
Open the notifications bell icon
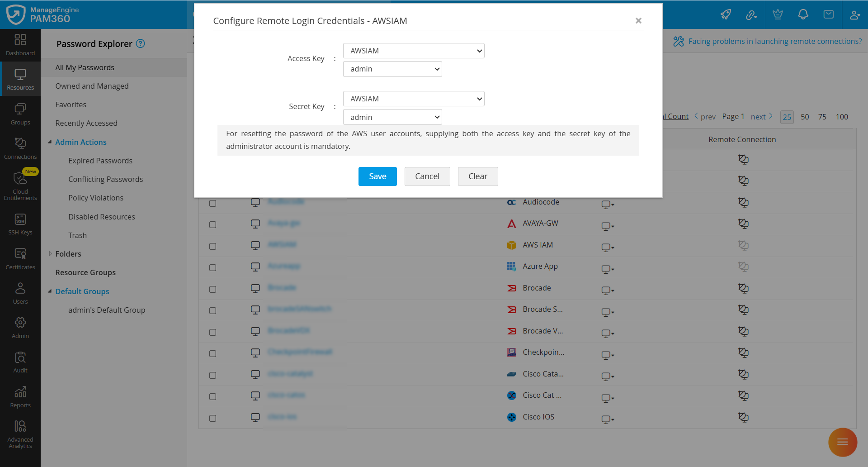[803, 14]
